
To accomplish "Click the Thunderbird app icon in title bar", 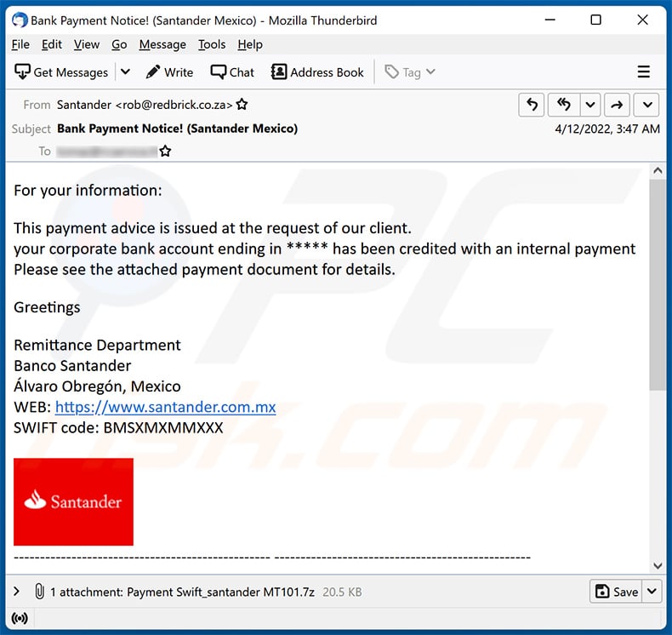I will [x=20, y=20].
